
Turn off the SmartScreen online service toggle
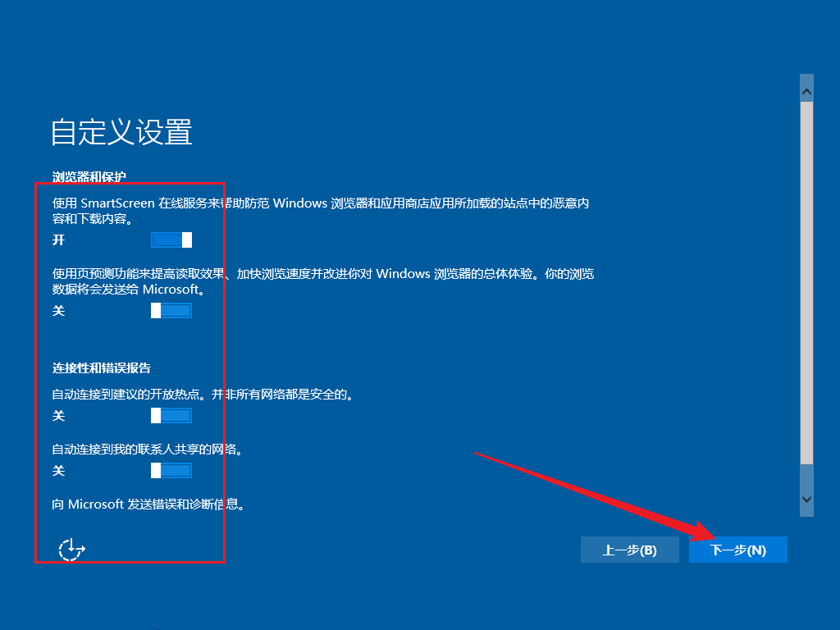tap(171, 240)
